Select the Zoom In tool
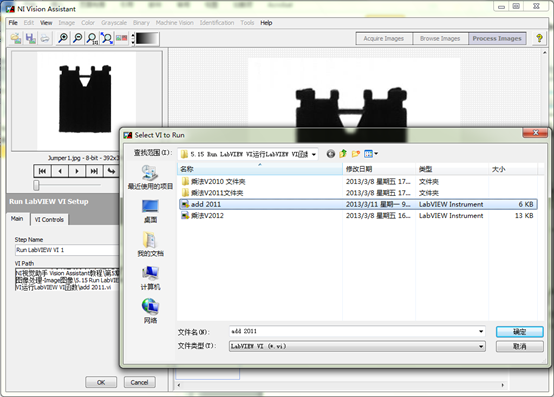The height and width of the screenshot is (397, 554). [63, 38]
